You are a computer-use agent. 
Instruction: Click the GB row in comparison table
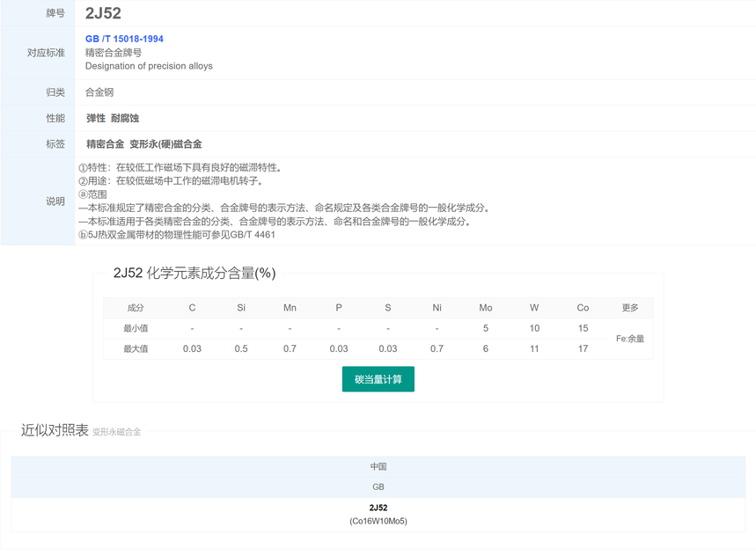378,486
